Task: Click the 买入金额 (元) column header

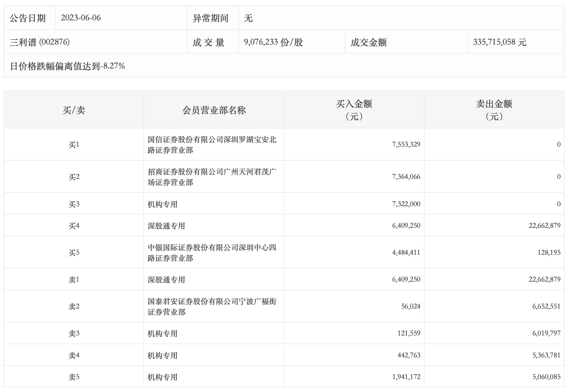Action: pyautogui.click(x=354, y=110)
